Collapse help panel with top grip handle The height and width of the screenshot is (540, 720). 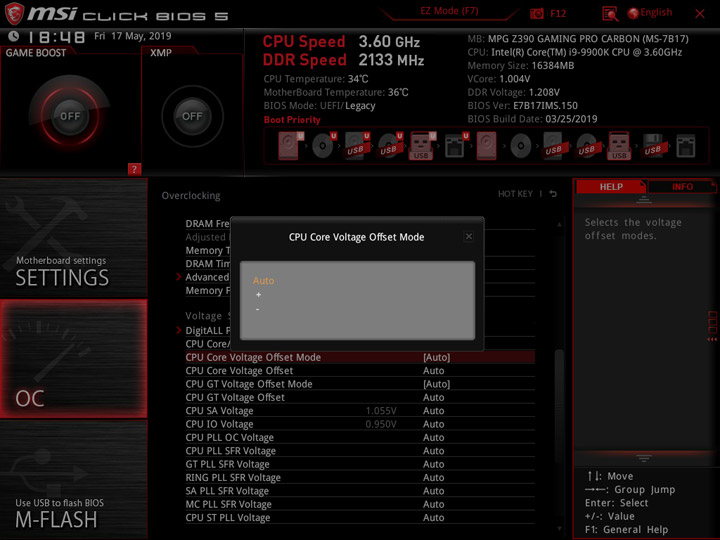click(x=643, y=200)
